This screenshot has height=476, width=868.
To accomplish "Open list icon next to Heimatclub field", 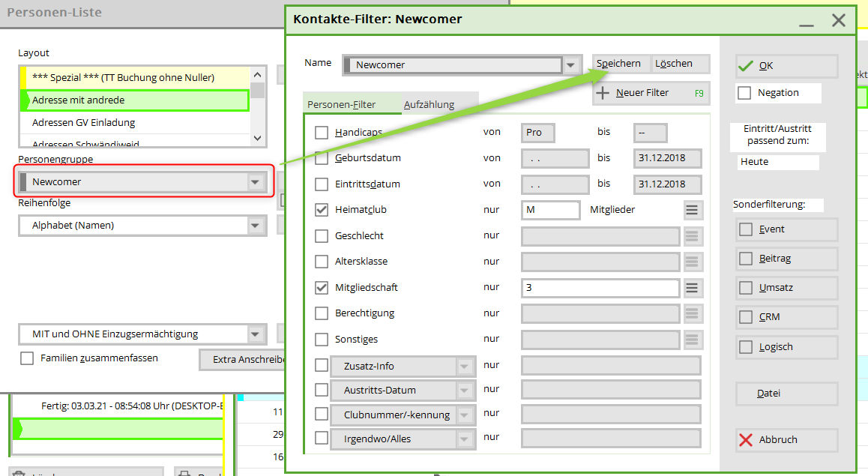I will [x=692, y=210].
